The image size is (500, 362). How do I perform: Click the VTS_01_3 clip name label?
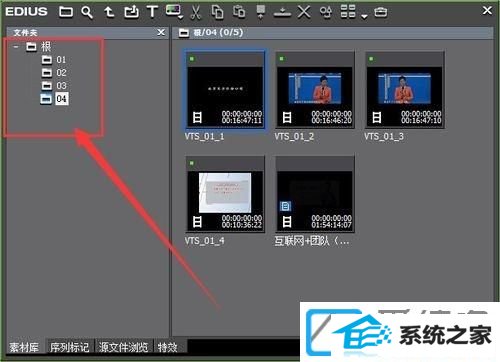point(384,136)
